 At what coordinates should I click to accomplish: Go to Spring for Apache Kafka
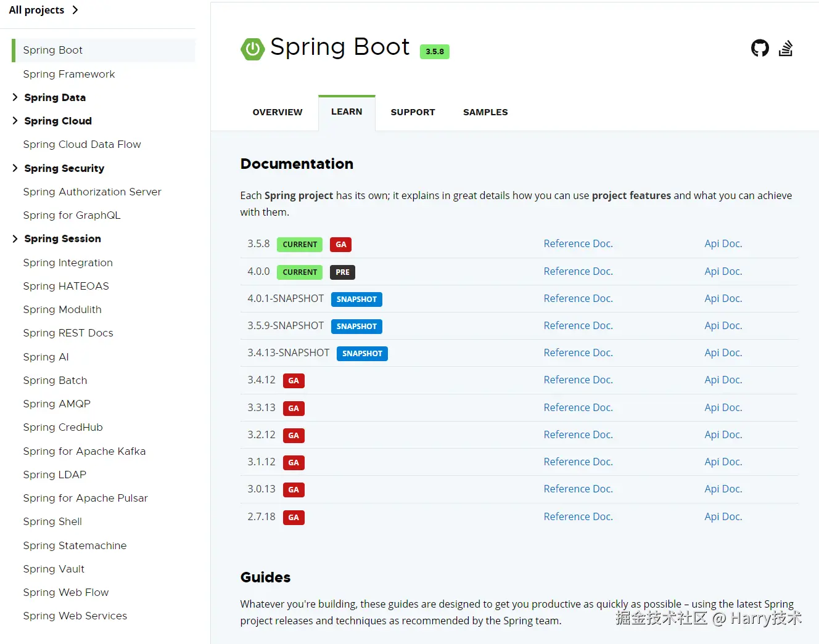[x=84, y=451]
